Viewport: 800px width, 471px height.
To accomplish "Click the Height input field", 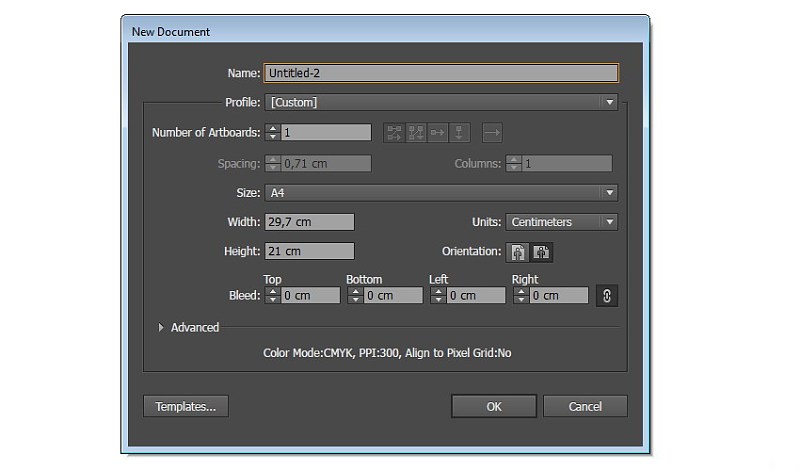I will point(309,251).
